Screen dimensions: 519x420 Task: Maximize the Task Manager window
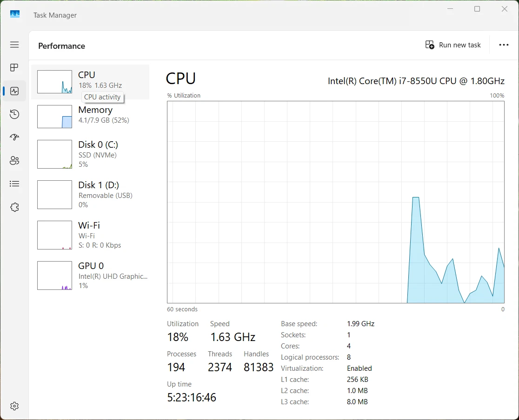click(x=477, y=9)
